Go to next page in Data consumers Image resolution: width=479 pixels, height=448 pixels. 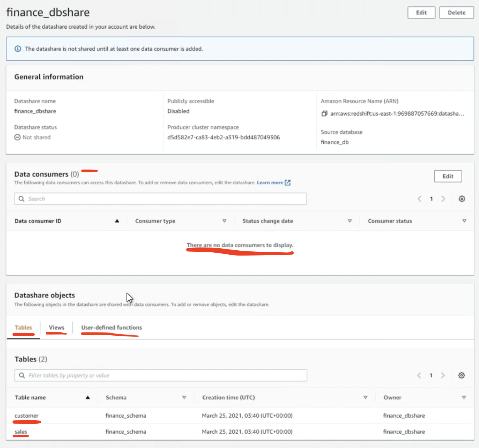443,199
